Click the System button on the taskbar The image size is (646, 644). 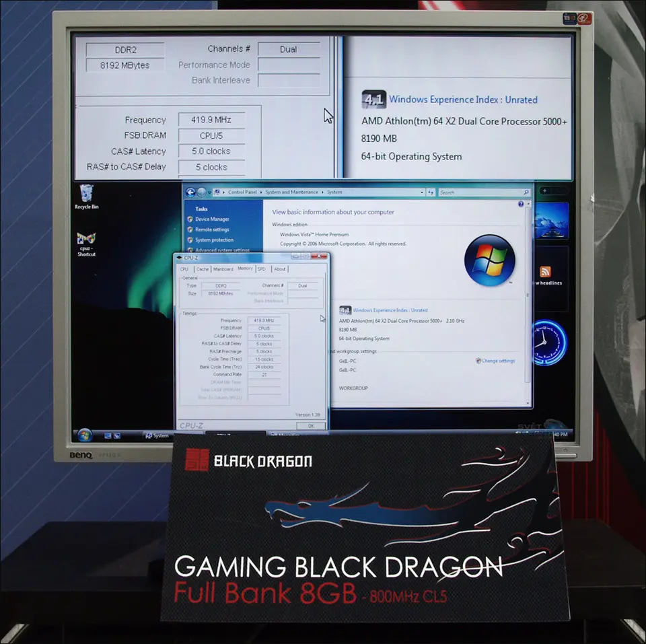pyautogui.click(x=158, y=435)
